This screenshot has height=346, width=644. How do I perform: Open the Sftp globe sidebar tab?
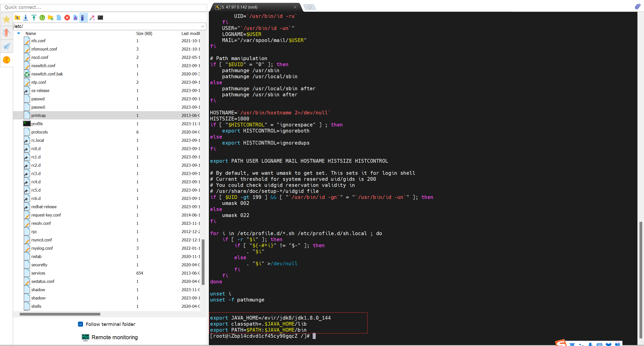coord(7,60)
